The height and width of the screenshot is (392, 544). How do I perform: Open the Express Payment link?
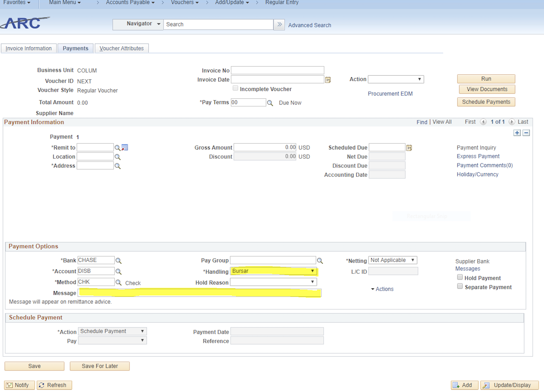(478, 156)
